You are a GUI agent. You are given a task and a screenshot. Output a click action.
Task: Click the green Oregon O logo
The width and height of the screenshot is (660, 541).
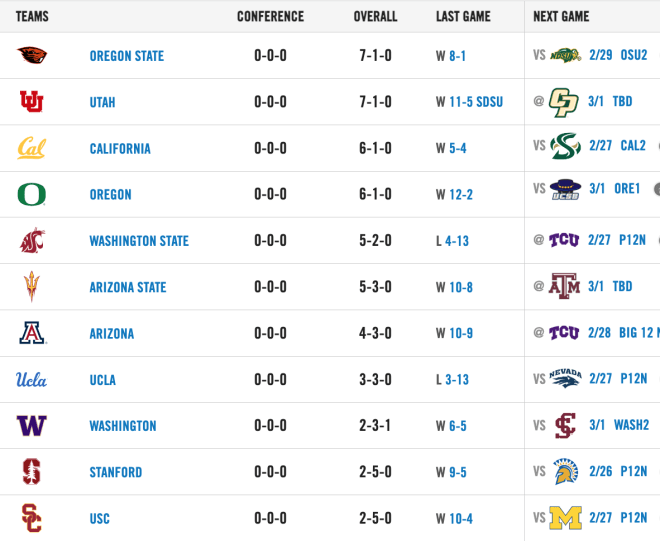pos(32,194)
